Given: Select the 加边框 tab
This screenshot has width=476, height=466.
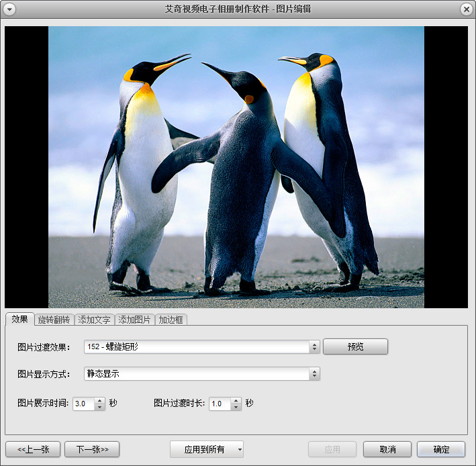Looking at the screenshot, I should coord(171,320).
